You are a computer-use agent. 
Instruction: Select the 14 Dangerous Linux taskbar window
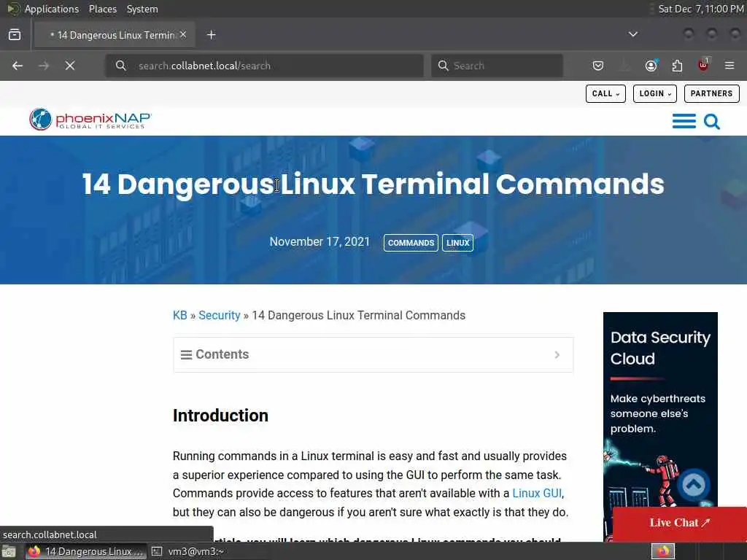click(x=86, y=551)
